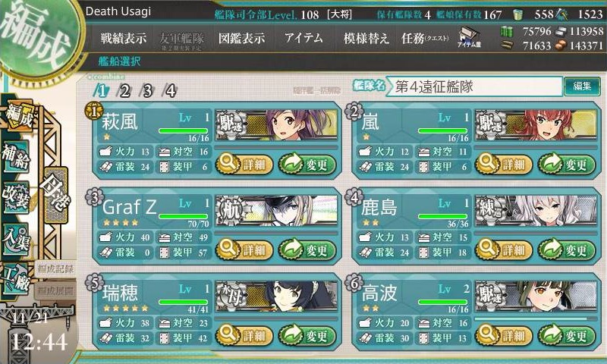Viewport: 607px width, 364px height.
Task: Show 詳細 details for 萩風
Action: coord(244,164)
